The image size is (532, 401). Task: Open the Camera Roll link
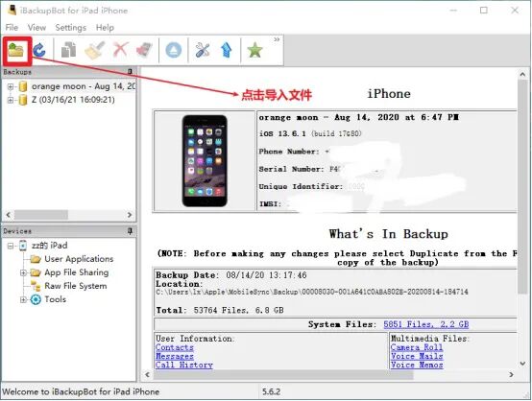(417, 347)
